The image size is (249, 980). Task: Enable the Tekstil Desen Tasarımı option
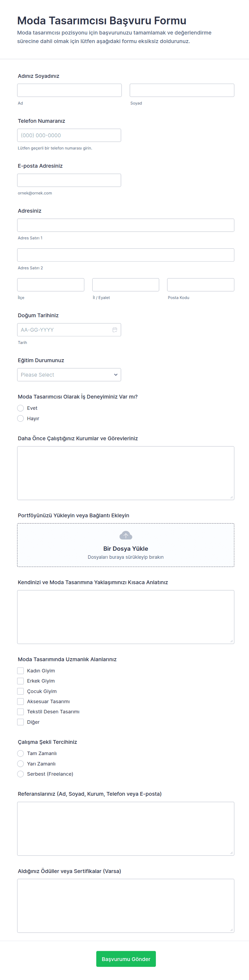(21, 712)
